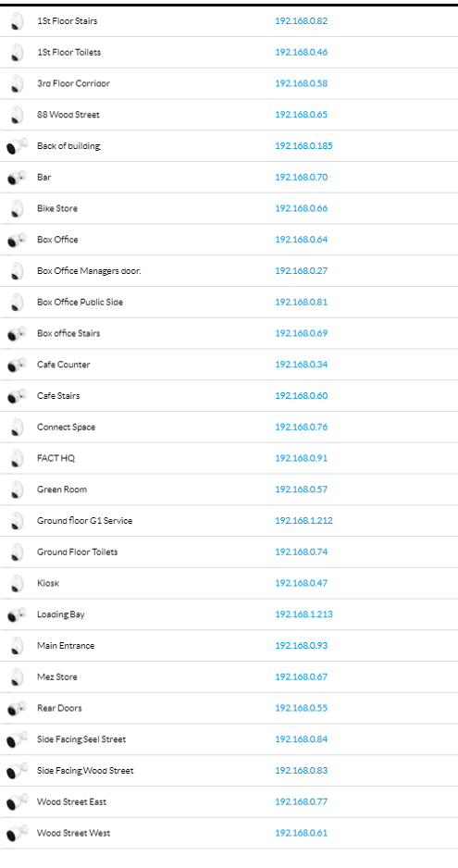Screen dimensions: 458x868
Task: Click the dome camera icon next to Bike Store
Action: pos(18,209)
